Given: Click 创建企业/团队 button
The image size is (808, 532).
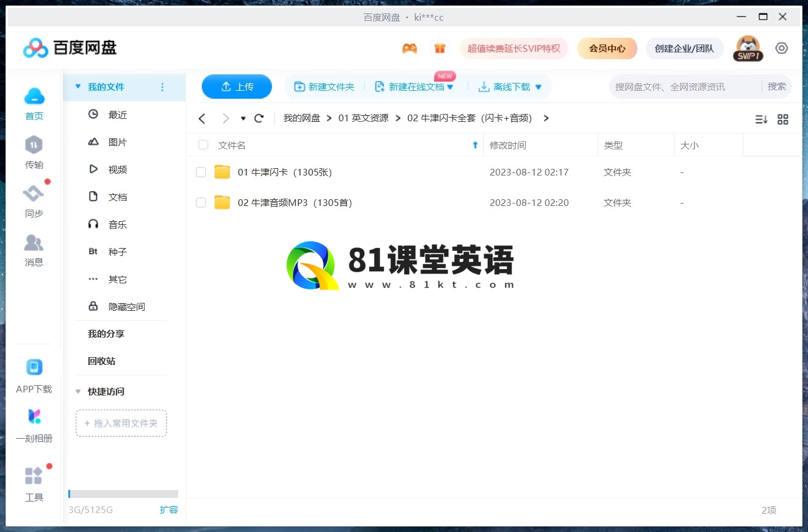Looking at the screenshot, I should point(684,48).
